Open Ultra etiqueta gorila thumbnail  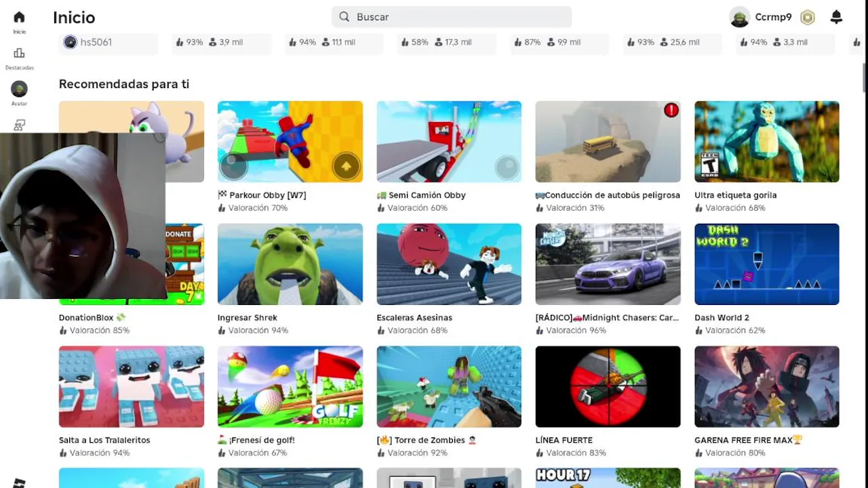[767, 142]
